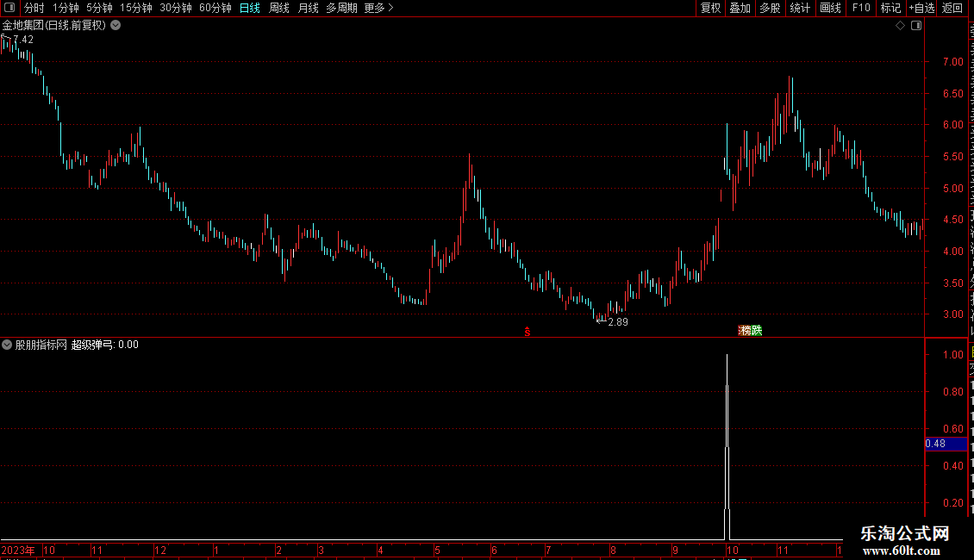Viewport: 974px width, 560px height.
Task: Toggle the left sidebar panel icon
Action: [x=9, y=8]
